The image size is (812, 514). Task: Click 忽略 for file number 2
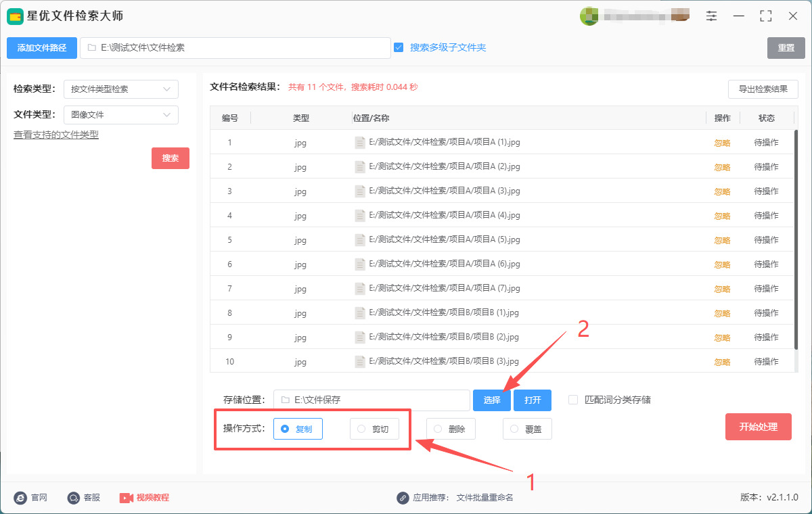(723, 167)
